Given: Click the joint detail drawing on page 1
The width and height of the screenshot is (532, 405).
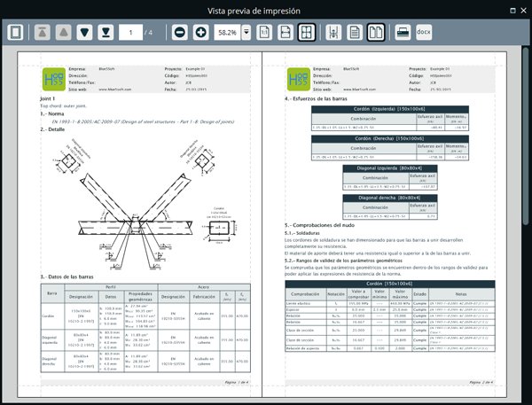Looking at the screenshot, I should pos(145,204).
